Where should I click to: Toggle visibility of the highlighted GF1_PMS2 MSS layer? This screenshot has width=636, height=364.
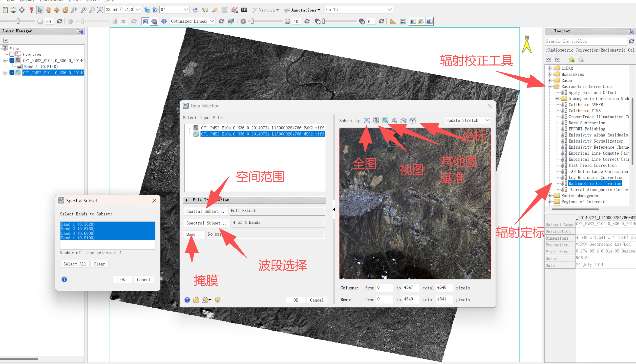tap(12, 73)
